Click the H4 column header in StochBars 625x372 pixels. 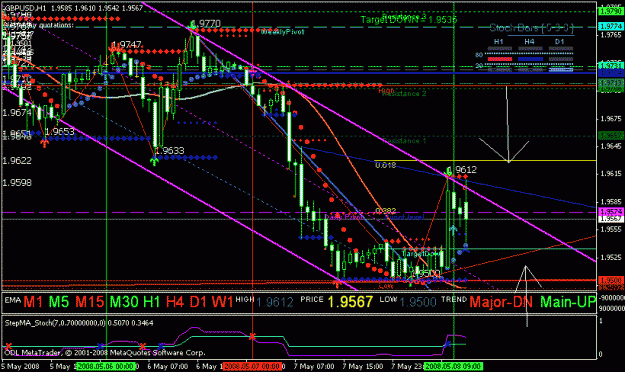tap(529, 41)
